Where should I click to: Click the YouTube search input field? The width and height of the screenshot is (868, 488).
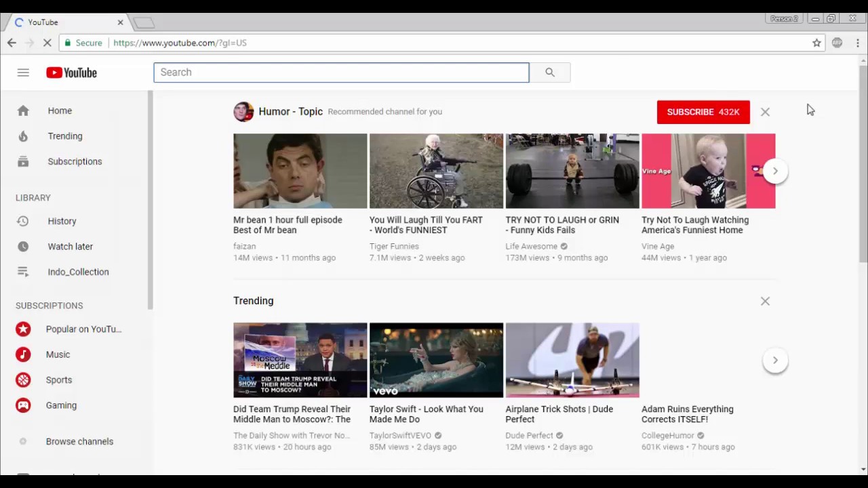coord(341,73)
